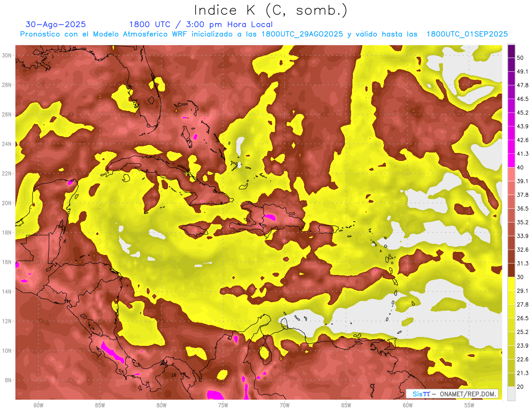
Task: Click the colorbar value 25.2
Action: coord(523,332)
